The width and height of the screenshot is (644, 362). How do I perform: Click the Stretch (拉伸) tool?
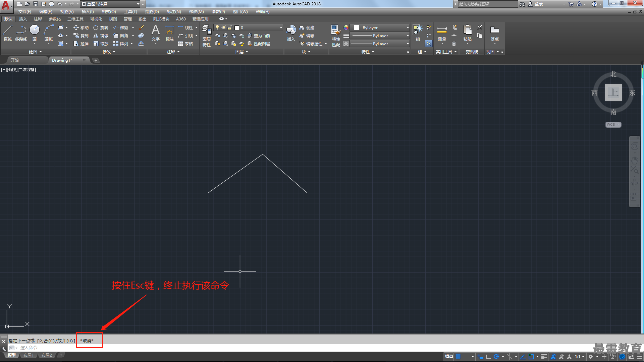[x=81, y=44]
